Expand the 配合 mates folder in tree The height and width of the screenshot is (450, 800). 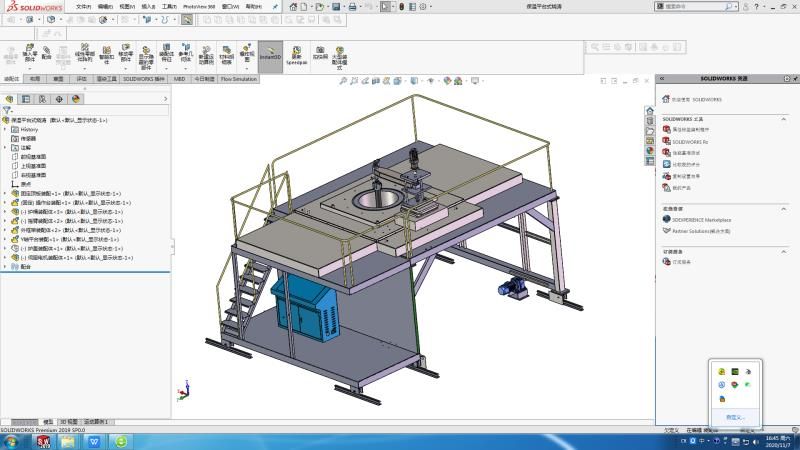(4, 266)
